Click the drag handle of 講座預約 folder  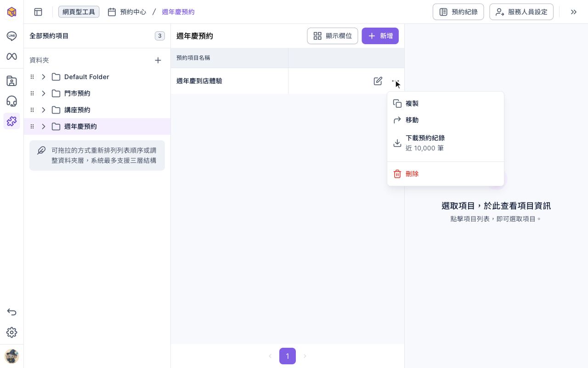pos(32,110)
